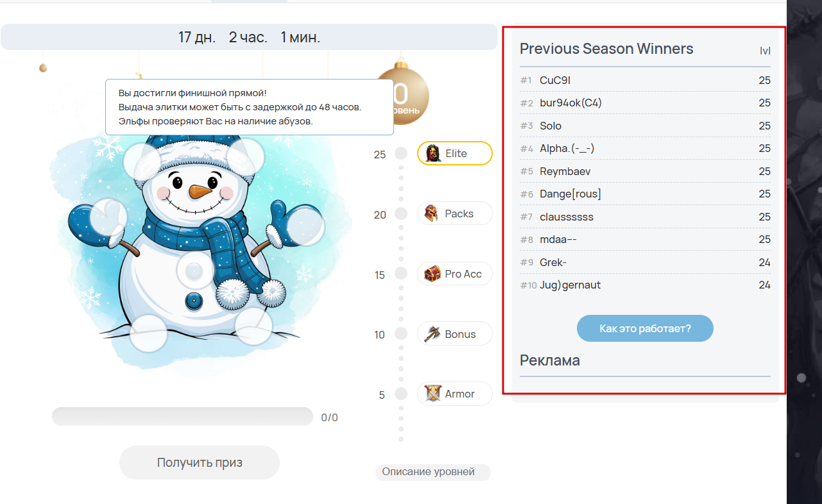This screenshot has height=504, width=822.
Task: Click the Pro Acc treasure chest icon
Action: (433, 274)
